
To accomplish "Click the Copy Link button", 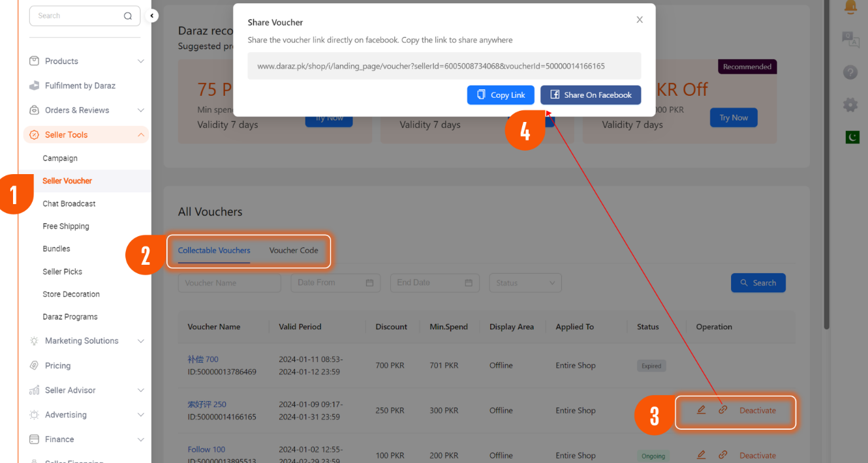I will tap(501, 95).
